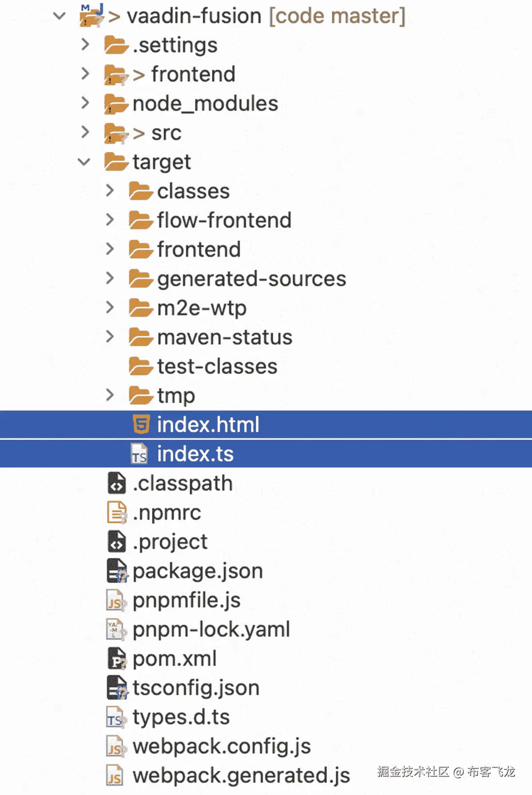
Task: Expand the node_modules folder
Action: coord(85,103)
